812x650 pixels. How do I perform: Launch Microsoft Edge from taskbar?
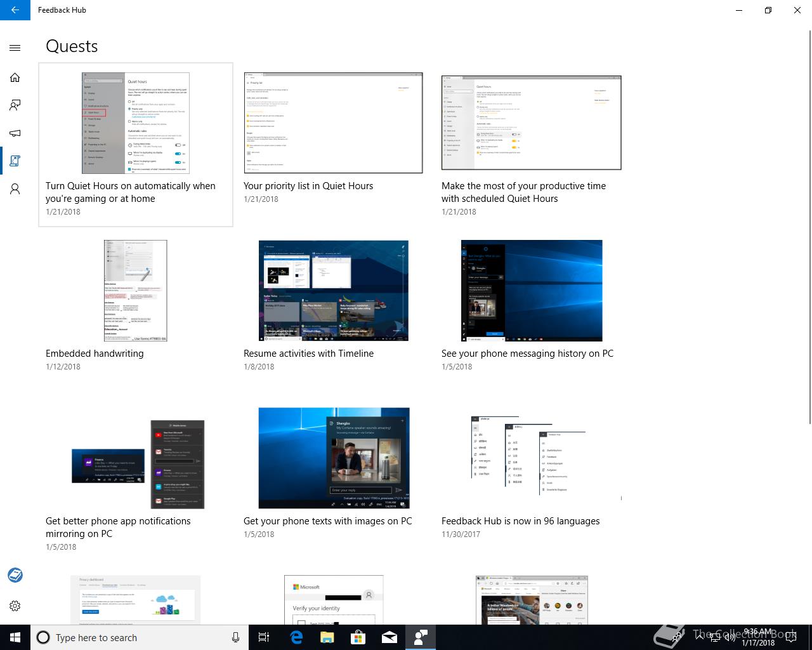click(x=296, y=637)
